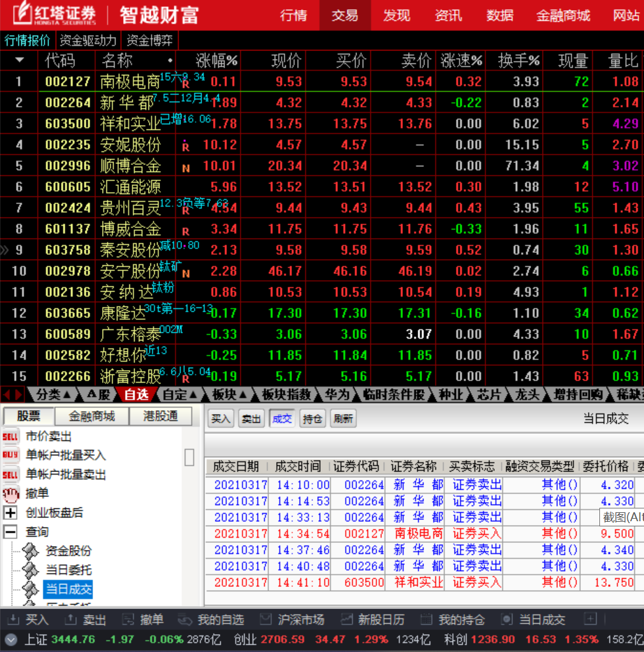Click the 持仓 button
This screenshot has height=652, width=644.
(312, 419)
